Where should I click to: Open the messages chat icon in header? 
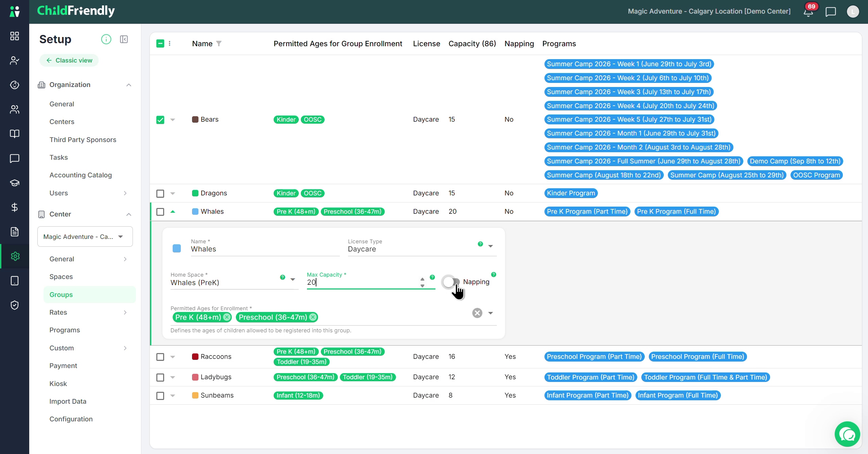[x=831, y=12]
